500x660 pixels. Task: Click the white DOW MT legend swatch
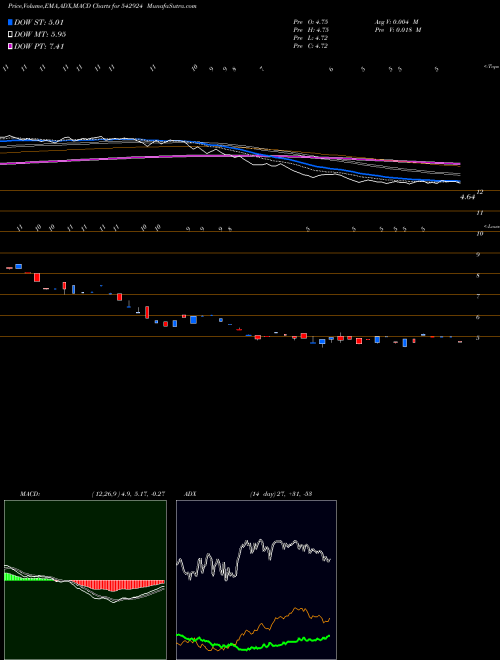(x=11, y=35)
